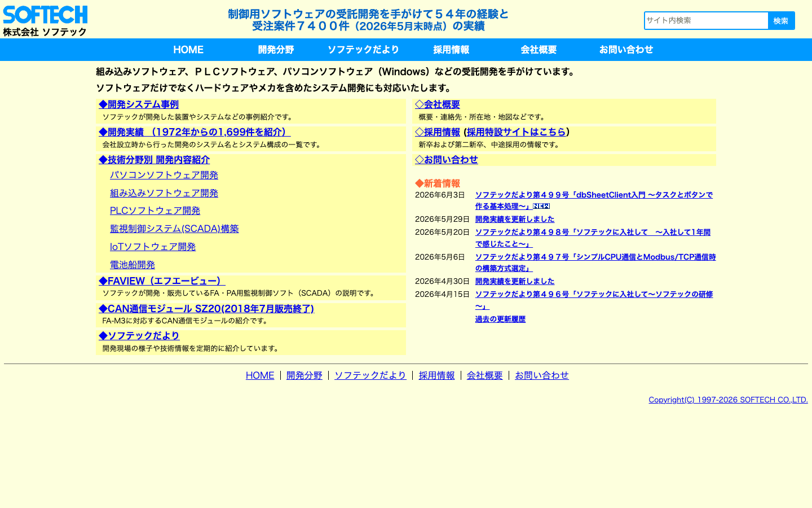Click the ◇採用情報 link in the right column
812x508 pixels.
tap(438, 132)
